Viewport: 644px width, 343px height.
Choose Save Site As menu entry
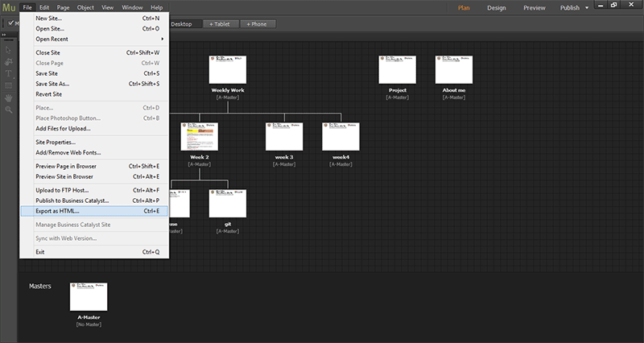click(x=94, y=84)
